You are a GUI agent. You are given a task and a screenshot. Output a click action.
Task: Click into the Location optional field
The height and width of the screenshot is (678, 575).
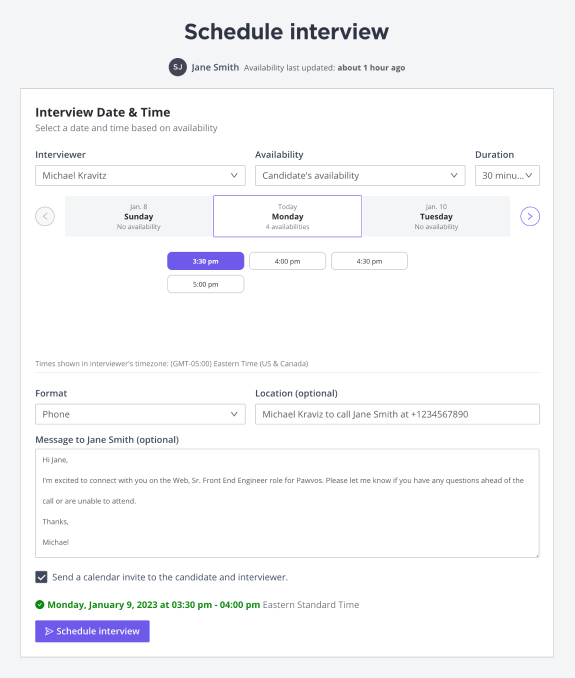pyautogui.click(x=397, y=414)
